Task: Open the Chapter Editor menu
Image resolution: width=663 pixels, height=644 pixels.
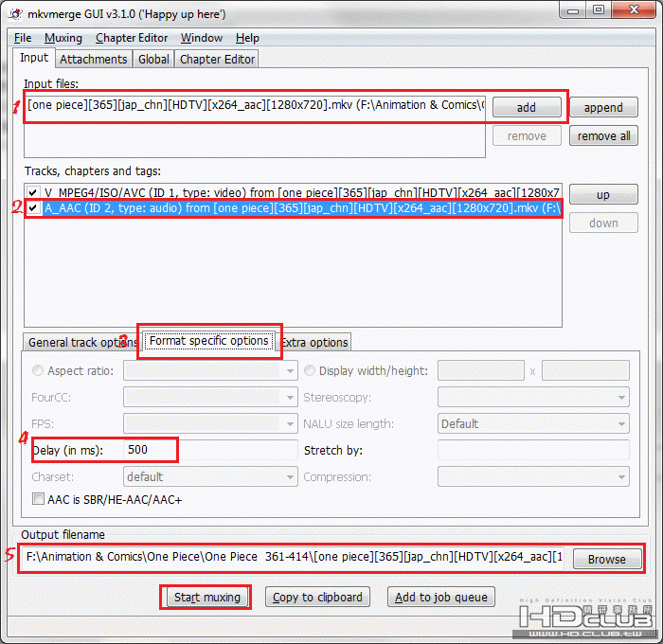Action: (132, 38)
